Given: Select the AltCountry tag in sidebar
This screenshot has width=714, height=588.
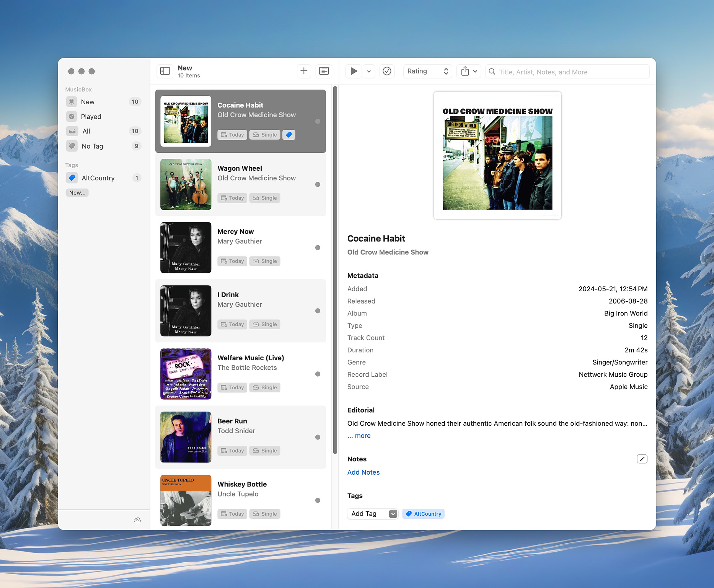Looking at the screenshot, I should tap(104, 178).
